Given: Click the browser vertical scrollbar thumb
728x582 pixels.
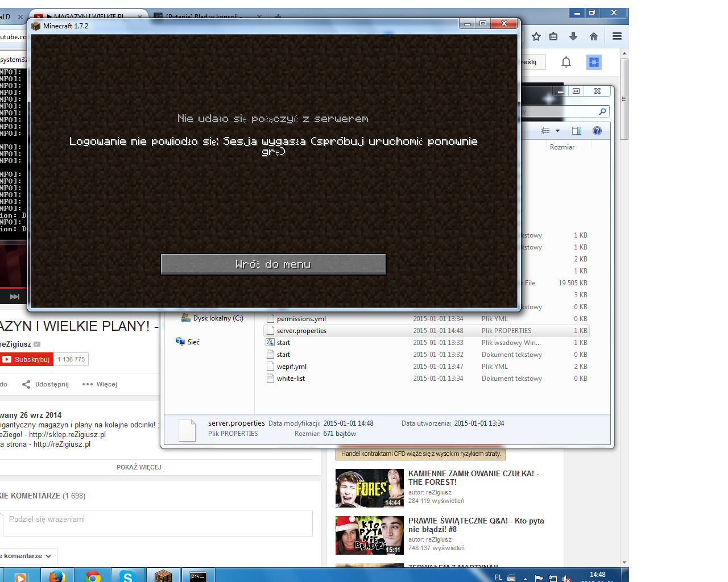Looking at the screenshot, I should point(624,99).
